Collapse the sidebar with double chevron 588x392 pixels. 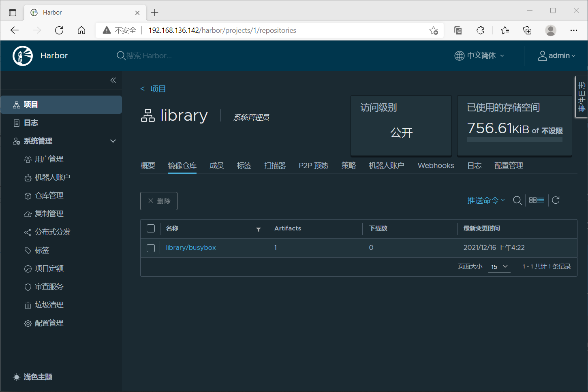(113, 80)
